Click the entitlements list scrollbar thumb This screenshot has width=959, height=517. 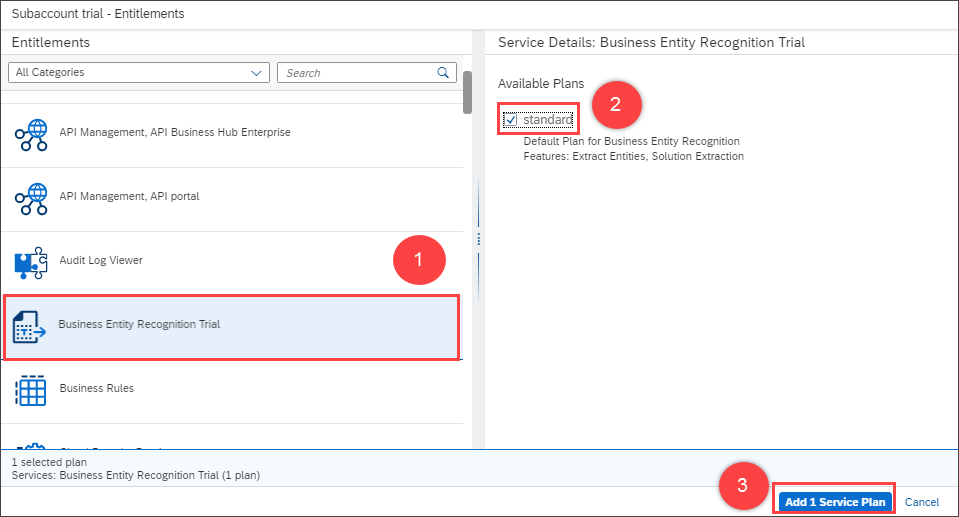tap(467, 92)
